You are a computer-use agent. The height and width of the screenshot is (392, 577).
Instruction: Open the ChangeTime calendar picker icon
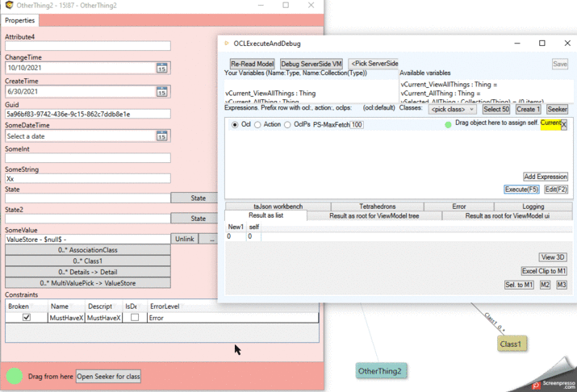click(x=161, y=69)
